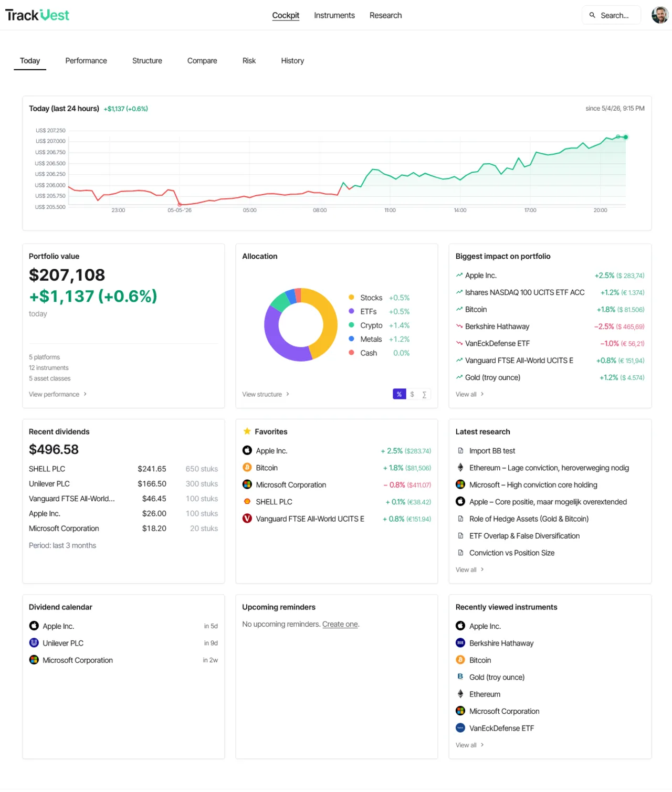The height and width of the screenshot is (792, 672).
Task: Click Unilever icon in Dividend calendar
Action: [x=34, y=643]
